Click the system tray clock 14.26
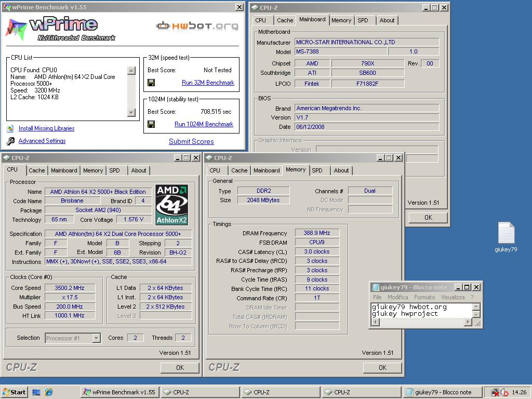Viewport: 532px width, 399px height. coord(519,392)
